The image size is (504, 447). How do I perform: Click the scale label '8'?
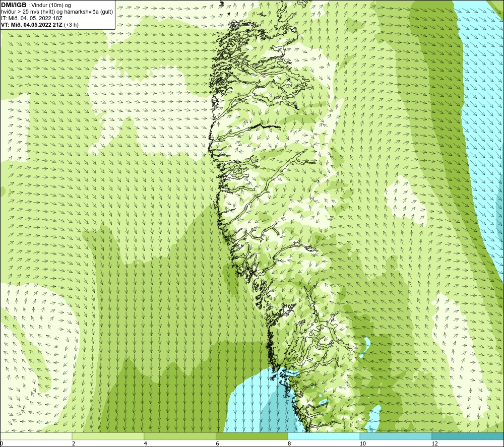click(x=290, y=443)
